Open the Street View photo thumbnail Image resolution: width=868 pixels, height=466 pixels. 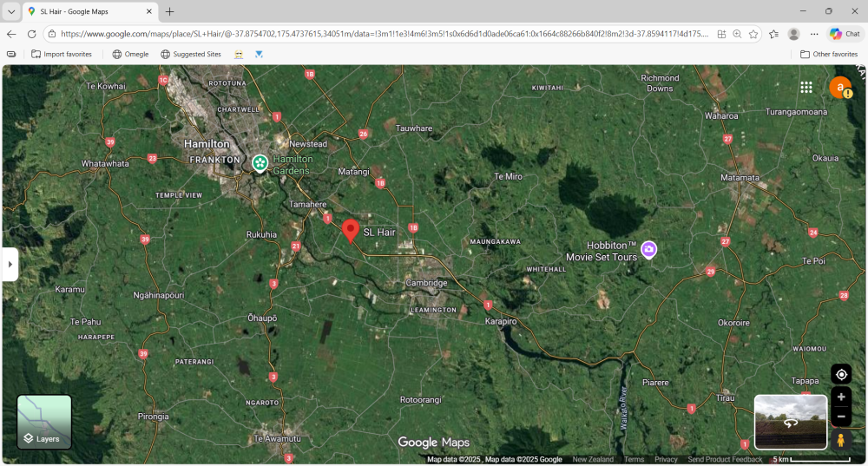pos(790,423)
